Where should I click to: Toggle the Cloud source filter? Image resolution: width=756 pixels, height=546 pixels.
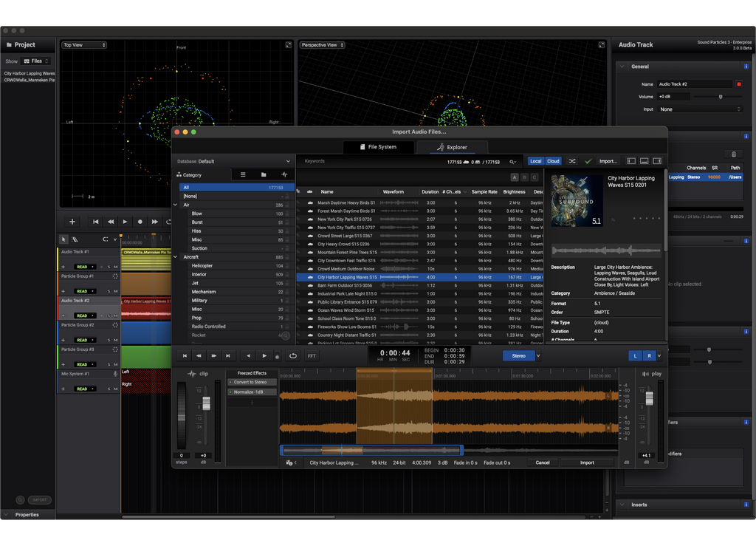point(553,161)
